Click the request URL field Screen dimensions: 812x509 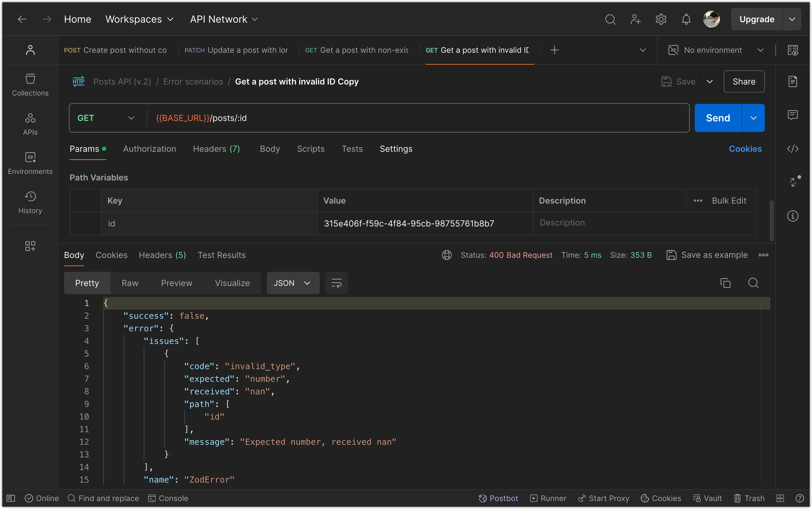coord(418,118)
